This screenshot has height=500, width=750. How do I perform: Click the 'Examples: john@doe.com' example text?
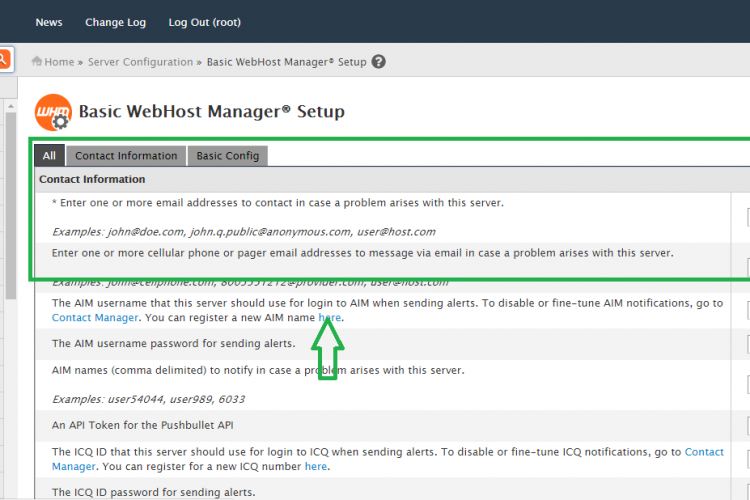pyautogui.click(x=243, y=232)
